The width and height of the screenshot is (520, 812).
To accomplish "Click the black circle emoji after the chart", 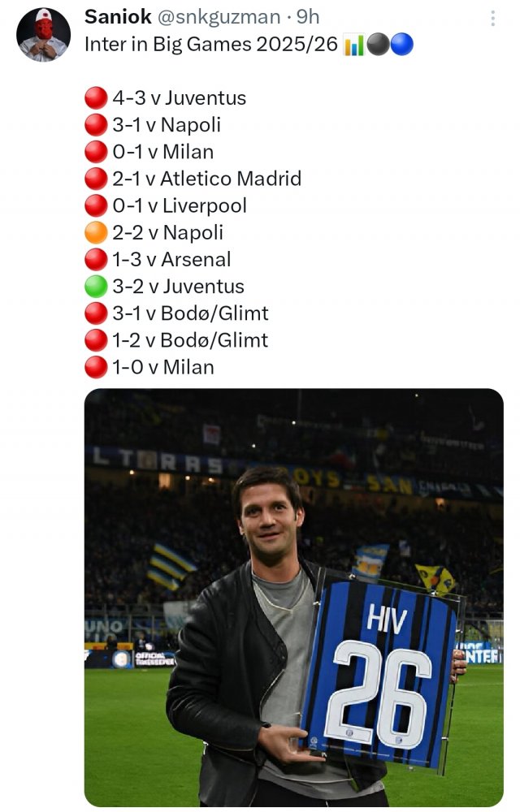I will click(378, 45).
